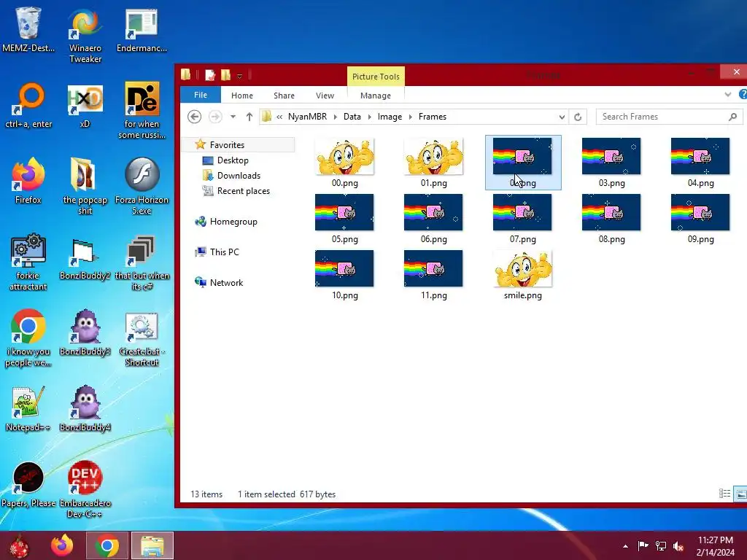Viewport: 747px width, 560px height.
Task: Click the muted volume tray icon
Action: (678, 546)
